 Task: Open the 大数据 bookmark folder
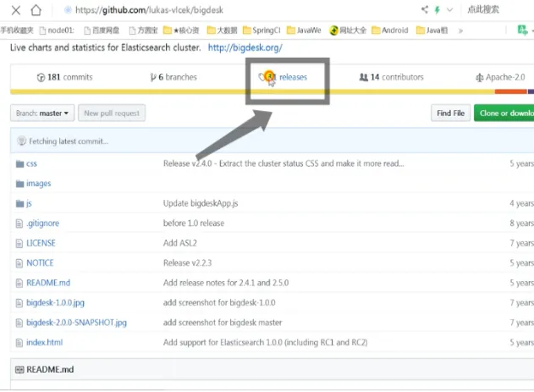point(222,30)
